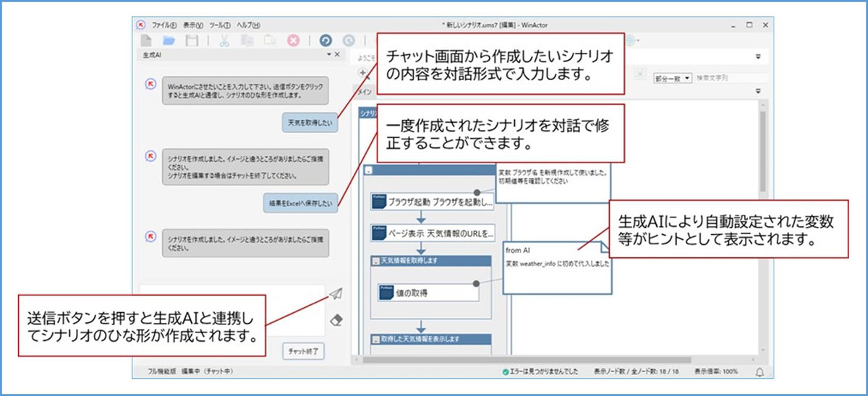The height and width of the screenshot is (396, 868).
Task: Collapse the 取得した天気情報を表示します group
Action: [x=375, y=339]
